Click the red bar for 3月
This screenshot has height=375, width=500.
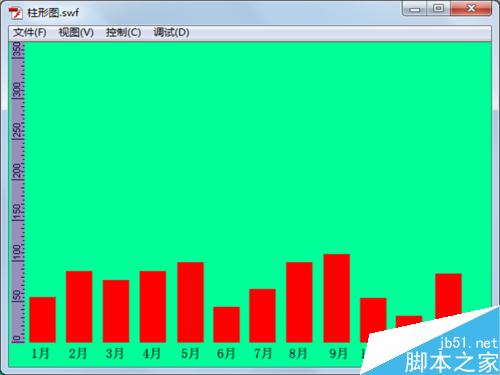pos(116,311)
